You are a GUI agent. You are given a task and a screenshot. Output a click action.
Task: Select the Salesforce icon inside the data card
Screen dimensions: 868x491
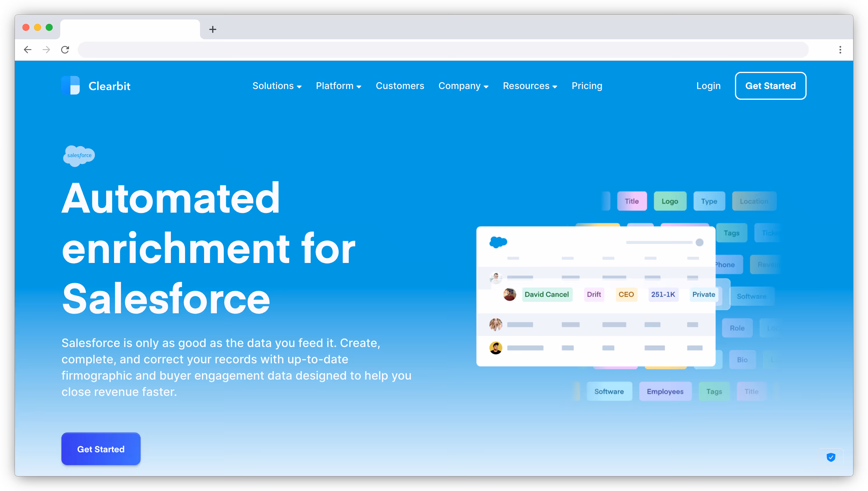(x=499, y=242)
